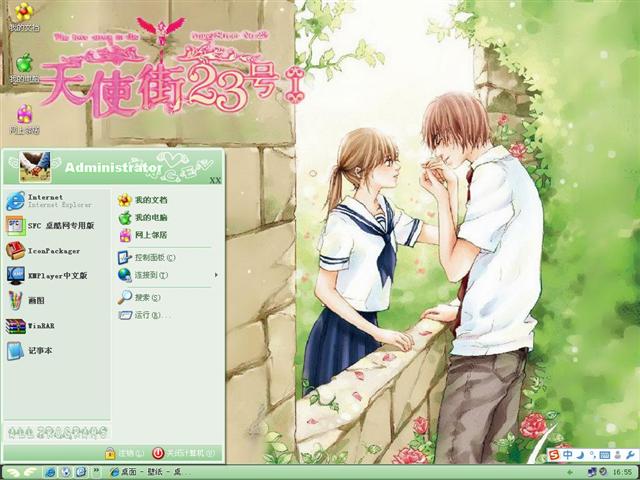
Task: Toggle the 中 Chinese input mode
Action: coord(567,455)
